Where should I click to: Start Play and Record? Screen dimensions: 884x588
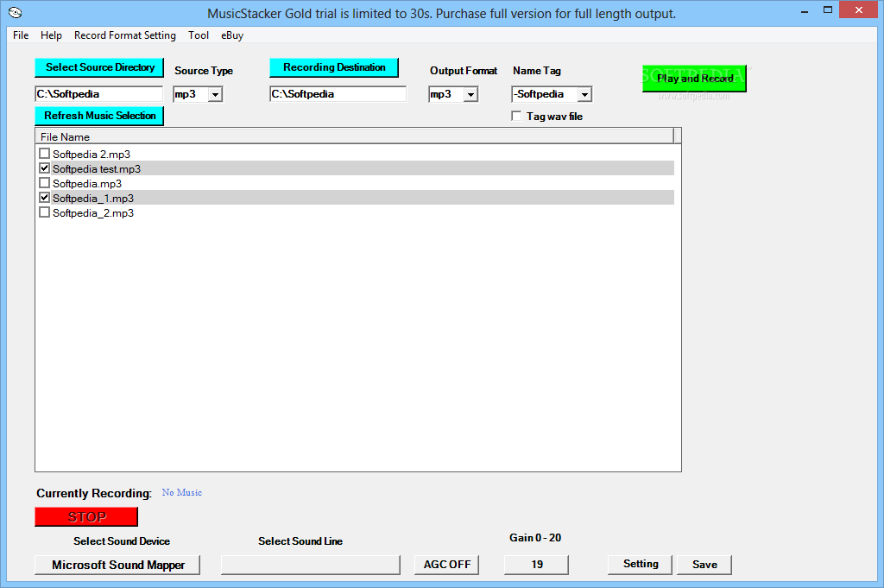pos(695,79)
